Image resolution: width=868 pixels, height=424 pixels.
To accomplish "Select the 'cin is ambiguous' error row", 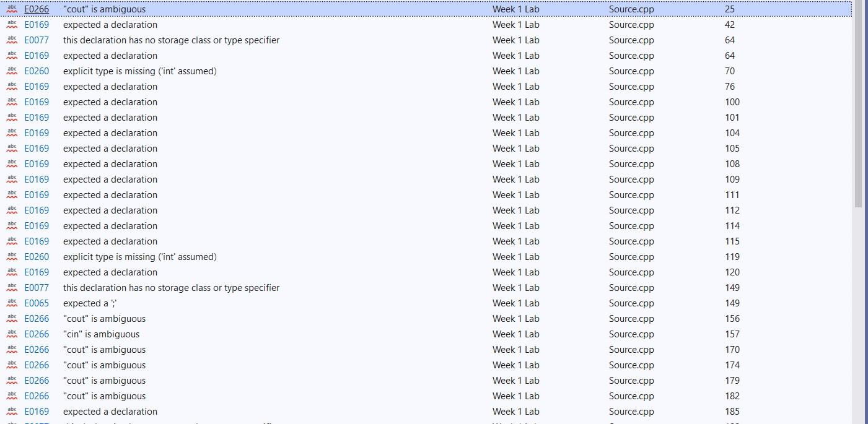I will tap(248, 334).
